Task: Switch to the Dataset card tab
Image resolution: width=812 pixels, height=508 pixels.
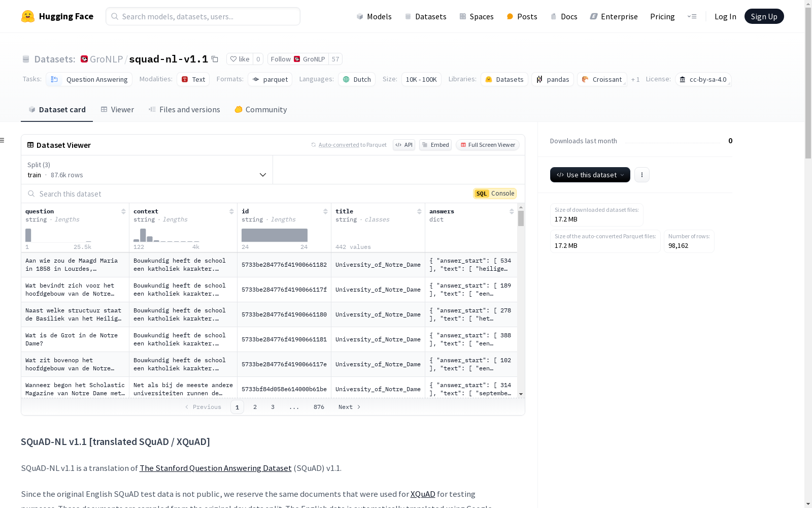Action: click(57, 109)
